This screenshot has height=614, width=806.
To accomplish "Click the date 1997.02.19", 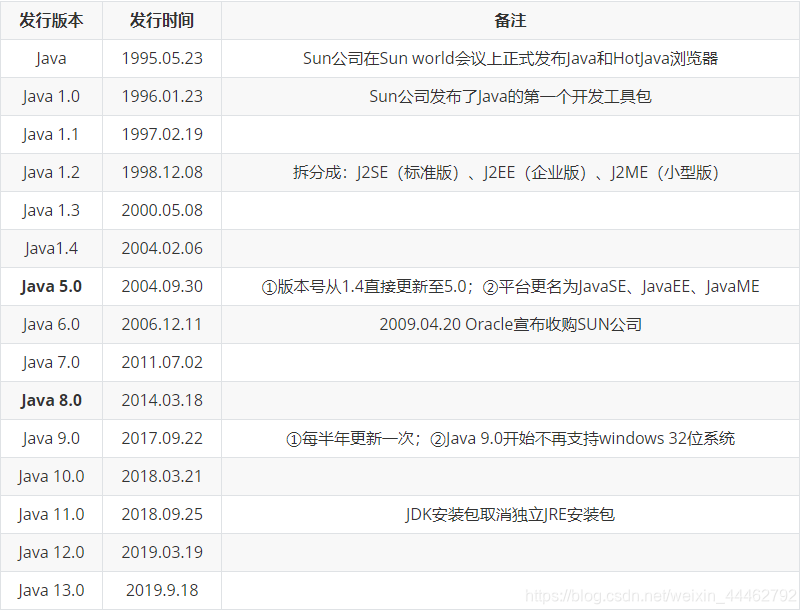I will click(x=162, y=134).
